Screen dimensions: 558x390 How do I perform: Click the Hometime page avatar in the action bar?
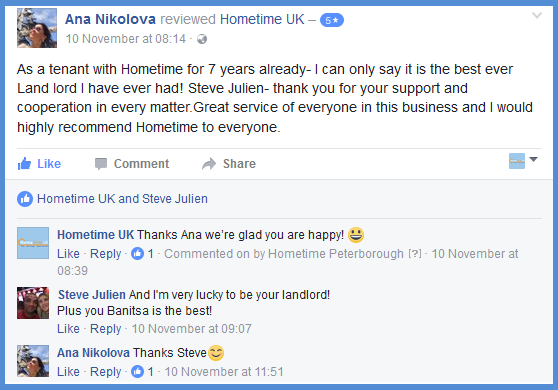tap(517, 161)
